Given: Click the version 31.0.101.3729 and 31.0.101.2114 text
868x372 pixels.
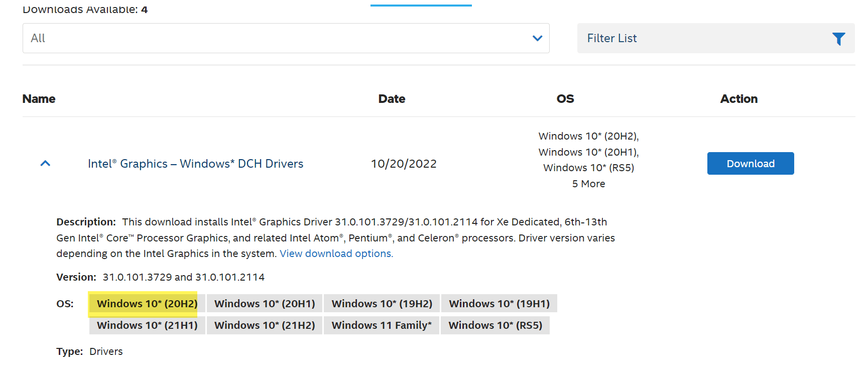Looking at the screenshot, I should 184,277.
